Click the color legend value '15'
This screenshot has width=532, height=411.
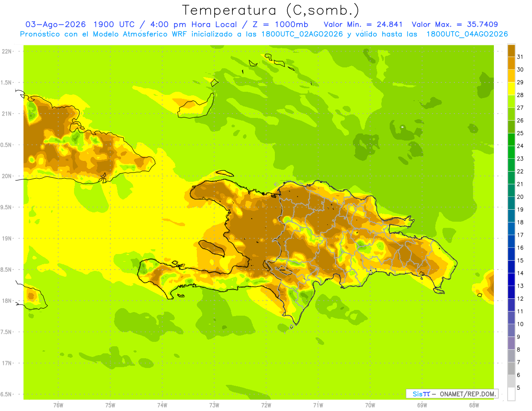[520, 261]
